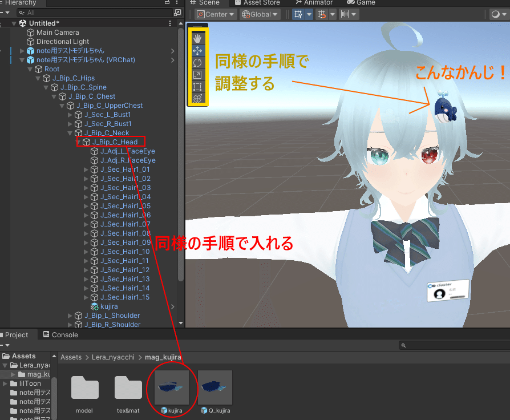The image size is (510, 420).
Task: Open the Untitled scene options menu
Action: point(170,23)
